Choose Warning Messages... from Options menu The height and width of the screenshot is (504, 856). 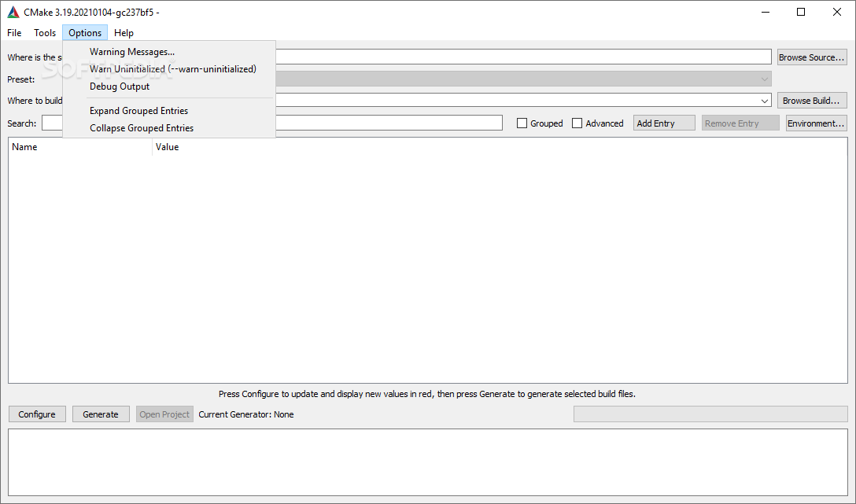[x=169, y=52]
